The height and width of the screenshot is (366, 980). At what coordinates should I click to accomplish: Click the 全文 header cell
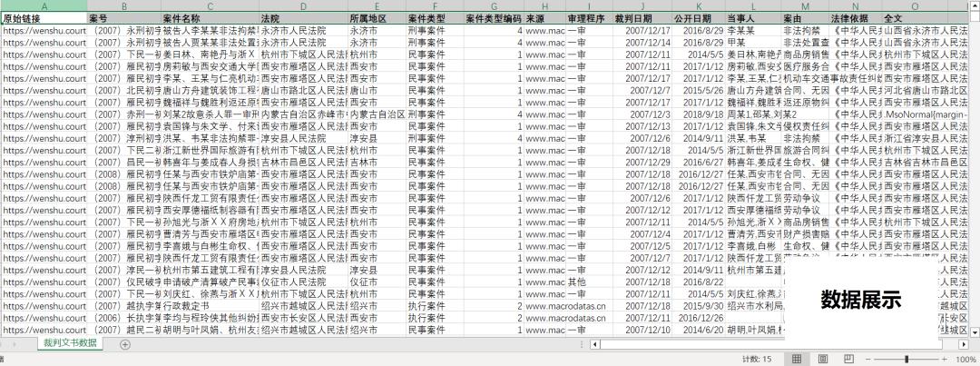[x=893, y=18]
